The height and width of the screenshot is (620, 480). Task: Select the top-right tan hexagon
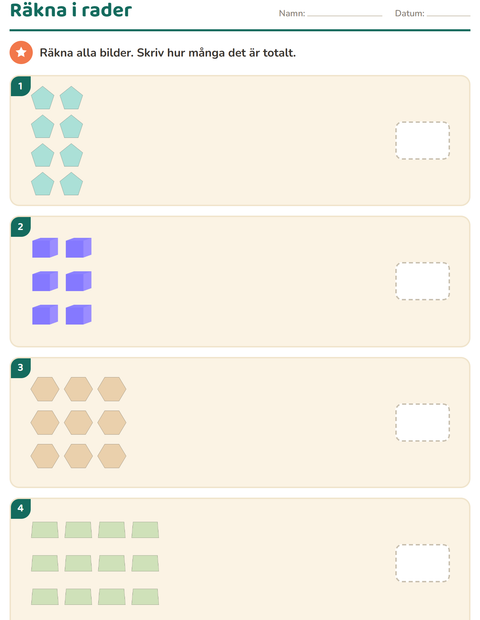pos(112,389)
